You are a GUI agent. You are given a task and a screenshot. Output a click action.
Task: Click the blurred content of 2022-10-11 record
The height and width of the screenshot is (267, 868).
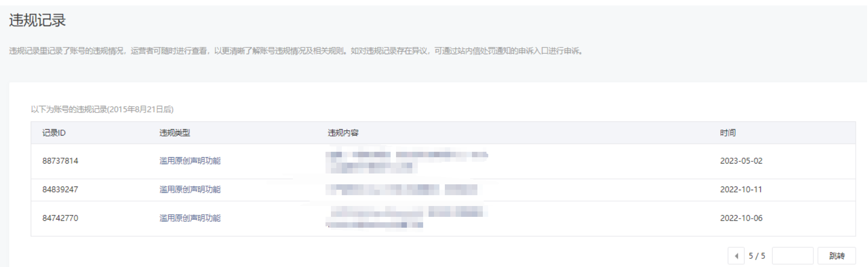401,190
